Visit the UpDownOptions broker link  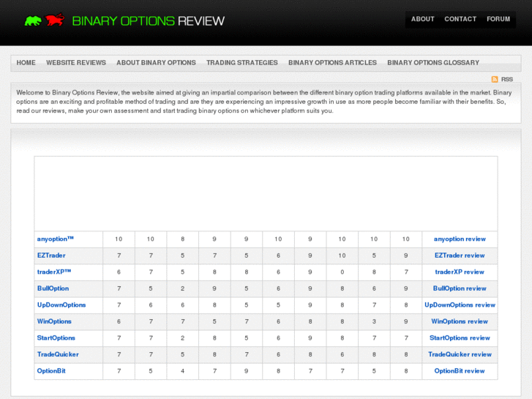61,305
